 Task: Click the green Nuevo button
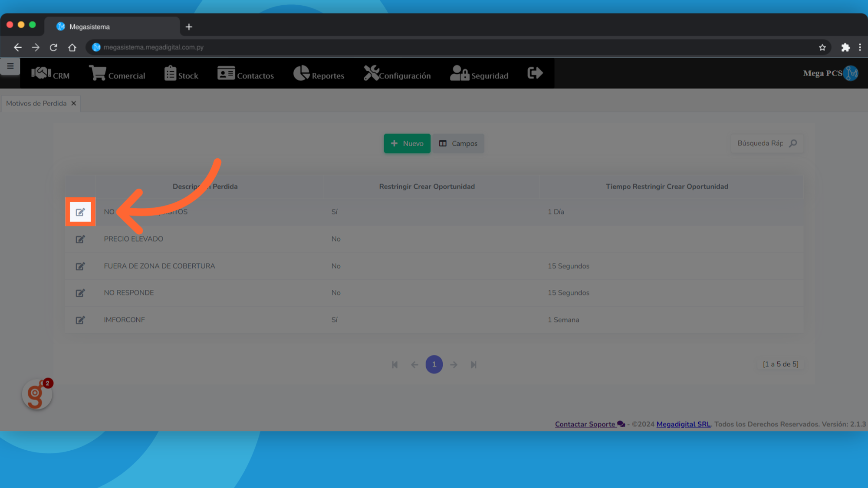[x=407, y=144]
